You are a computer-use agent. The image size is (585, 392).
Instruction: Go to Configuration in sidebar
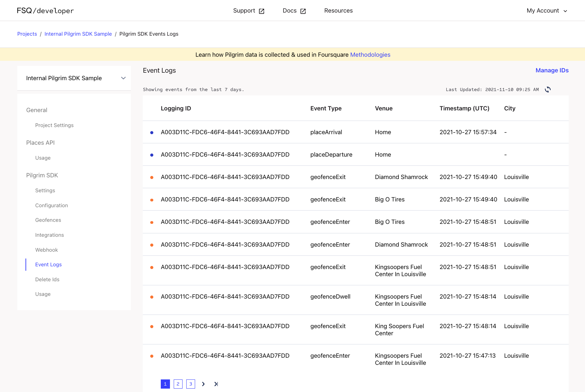[x=52, y=206]
